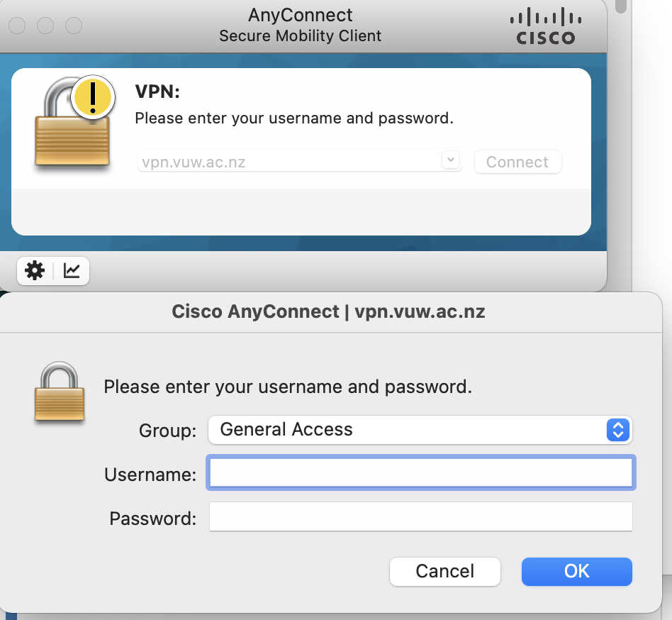Minimize the AnyConnect window using the middle title button

[45, 26]
